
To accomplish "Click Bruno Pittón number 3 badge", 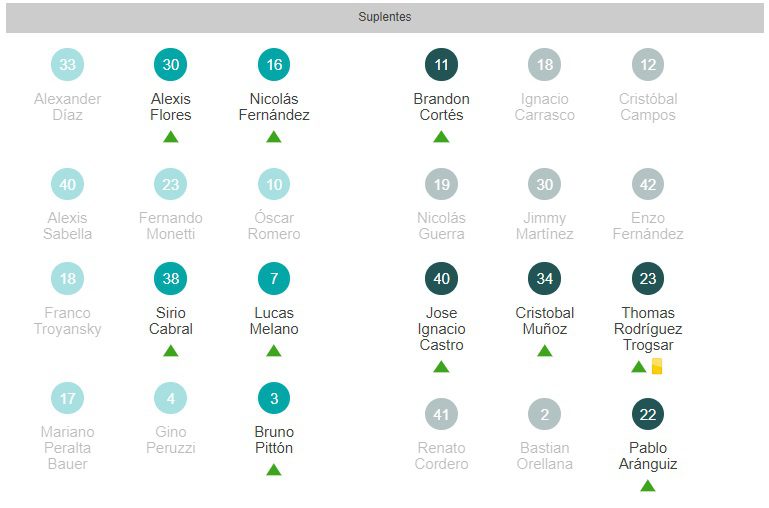I will coord(274,398).
